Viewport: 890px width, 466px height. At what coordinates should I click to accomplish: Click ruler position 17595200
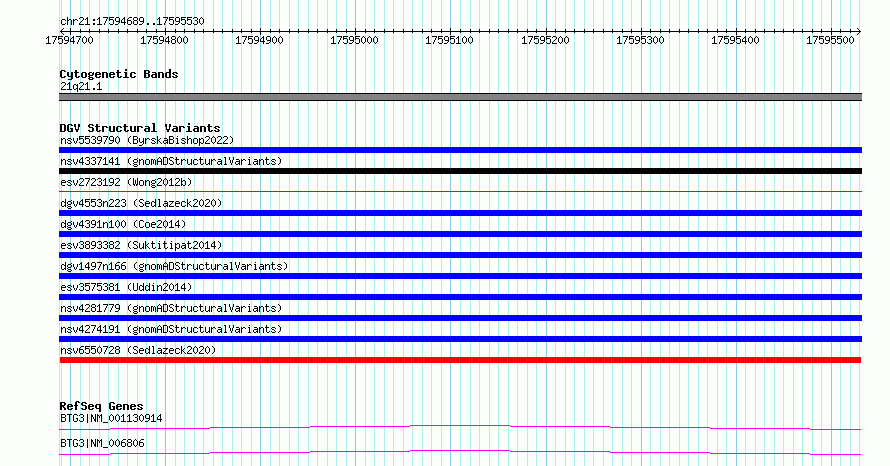(545, 40)
